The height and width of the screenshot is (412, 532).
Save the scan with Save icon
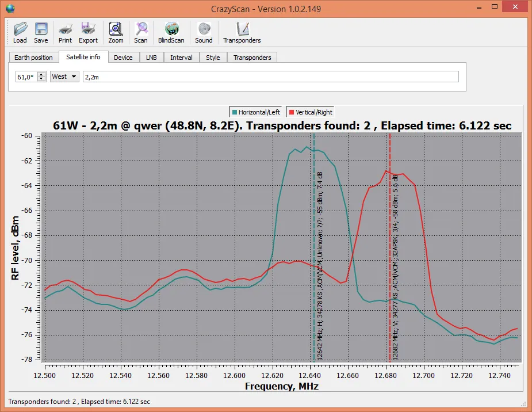click(41, 32)
